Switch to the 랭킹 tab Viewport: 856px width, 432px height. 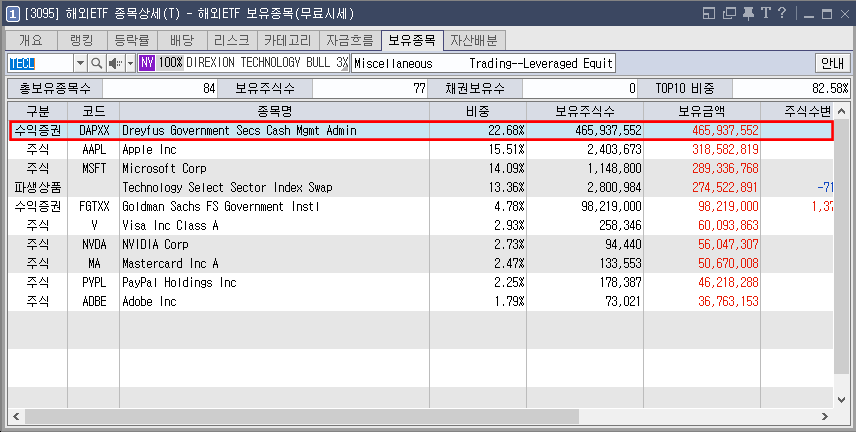coord(82,40)
